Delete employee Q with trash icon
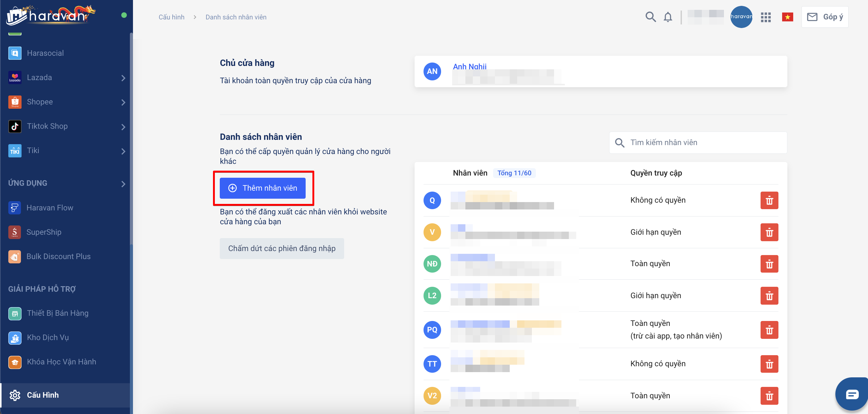 tap(769, 201)
